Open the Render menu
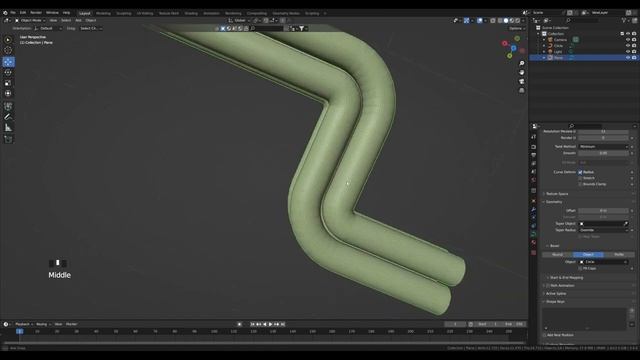The height and width of the screenshot is (360, 640). [x=36, y=13]
